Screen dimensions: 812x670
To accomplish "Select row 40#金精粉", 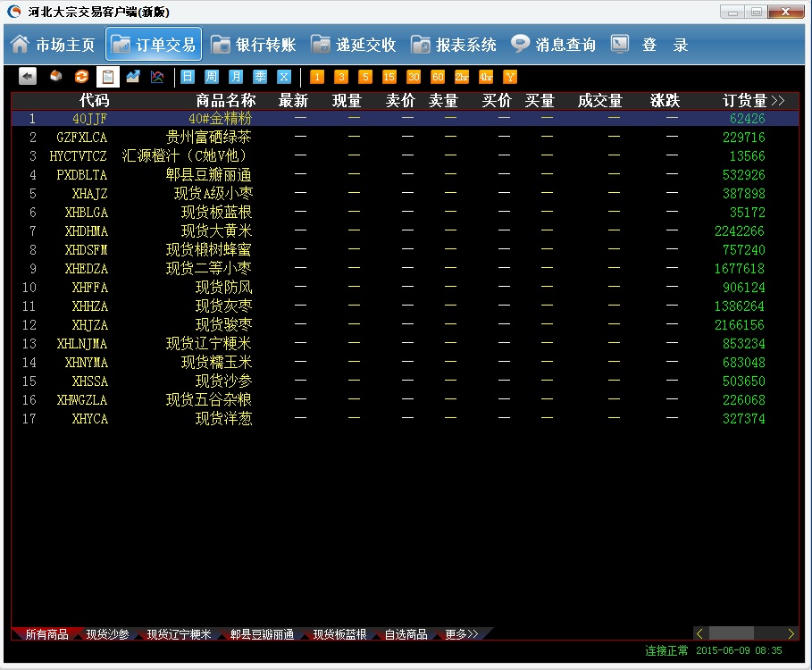I will (x=405, y=119).
